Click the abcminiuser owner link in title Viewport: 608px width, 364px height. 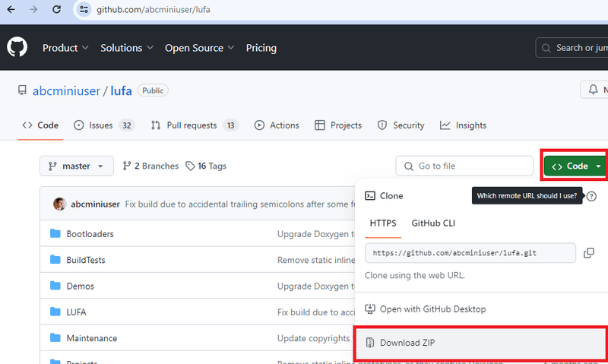(66, 90)
